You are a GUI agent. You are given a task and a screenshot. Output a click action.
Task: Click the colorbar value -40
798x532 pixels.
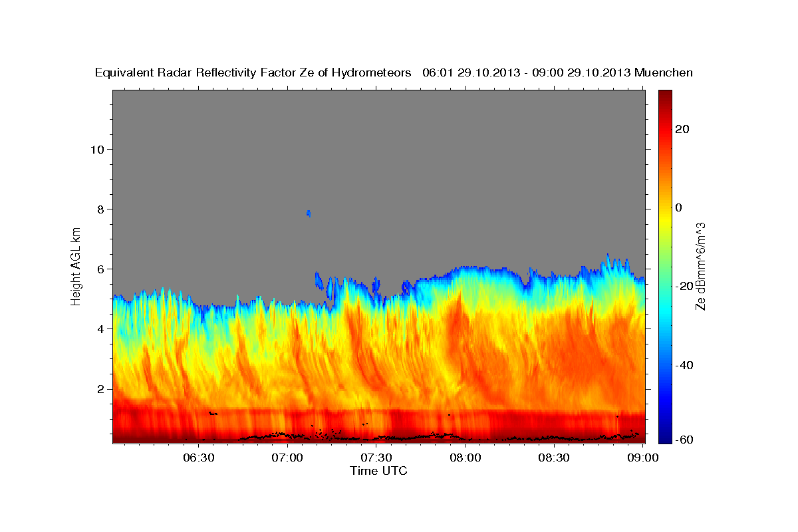click(683, 364)
